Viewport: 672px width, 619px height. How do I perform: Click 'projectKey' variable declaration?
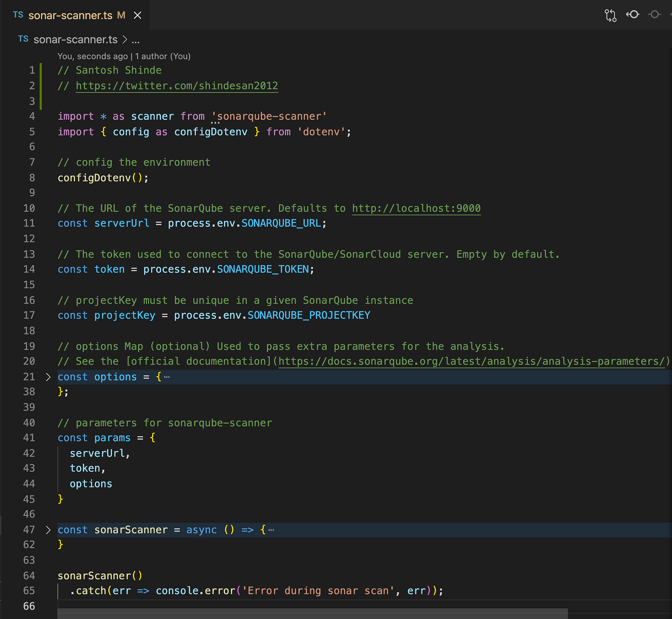click(x=125, y=315)
